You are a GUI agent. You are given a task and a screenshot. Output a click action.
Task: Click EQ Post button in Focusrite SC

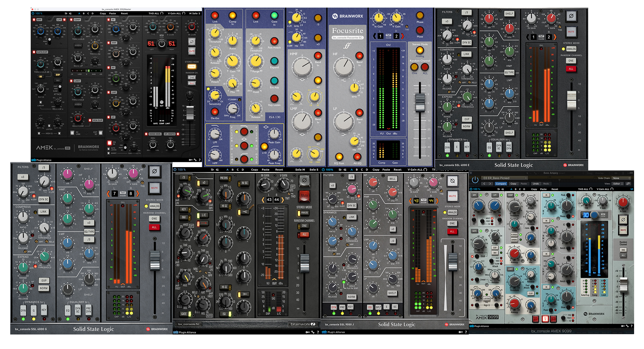[339, 156]
